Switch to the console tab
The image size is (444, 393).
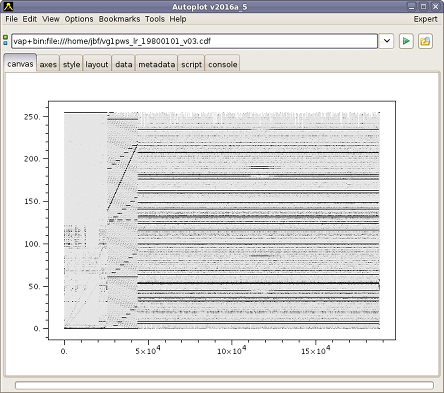pyautogui.click(x=223, y=64)
